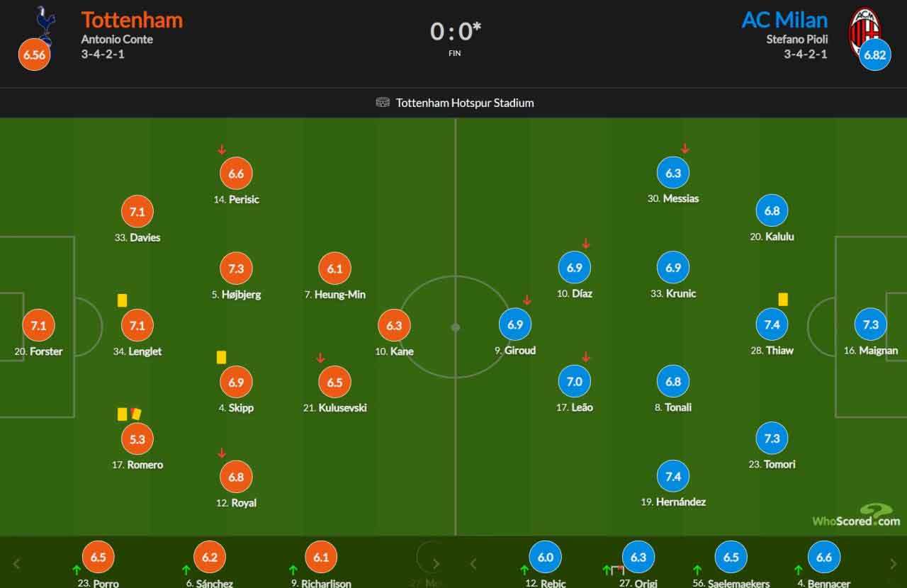
Task: Click Maignan's 7.3 goalkeeper rating circle
Action: pyautogui.click(x=870, y=324)
